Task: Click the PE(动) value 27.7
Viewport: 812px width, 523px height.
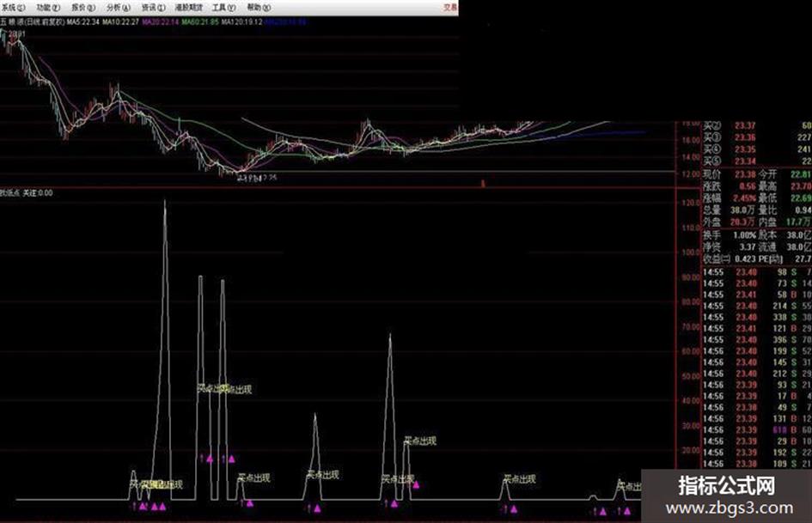Action: pos(803,258)
